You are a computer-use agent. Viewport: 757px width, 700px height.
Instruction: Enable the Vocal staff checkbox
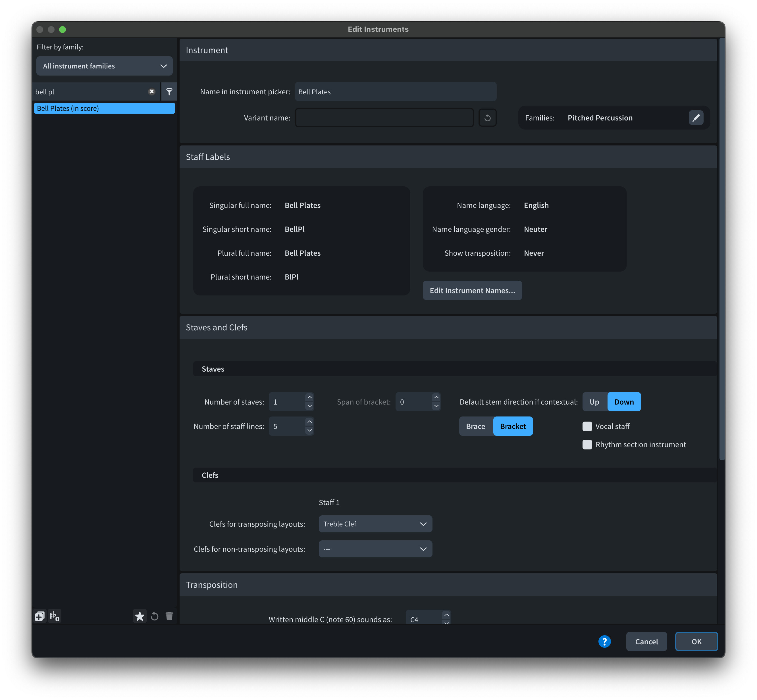tap(587, 426)
